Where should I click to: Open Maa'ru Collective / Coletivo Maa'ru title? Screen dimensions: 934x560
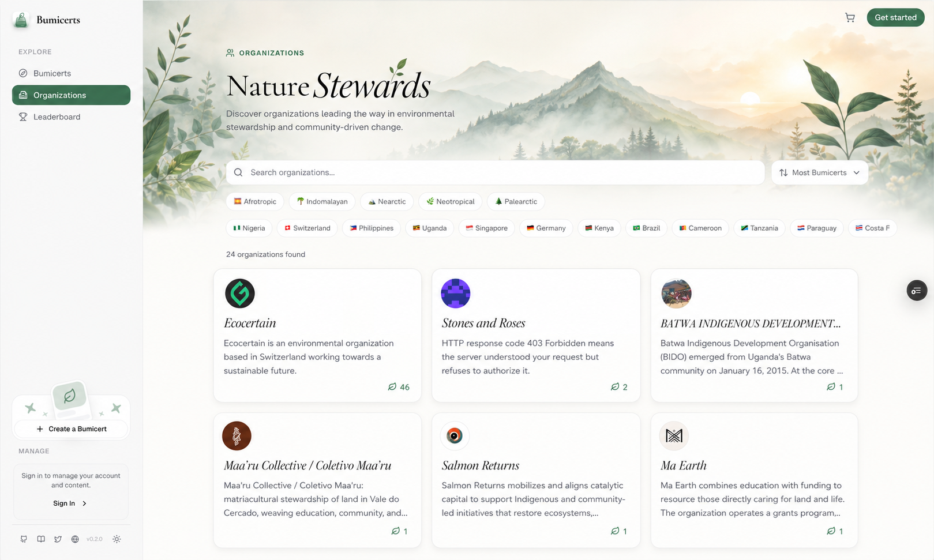click(307, 465)
